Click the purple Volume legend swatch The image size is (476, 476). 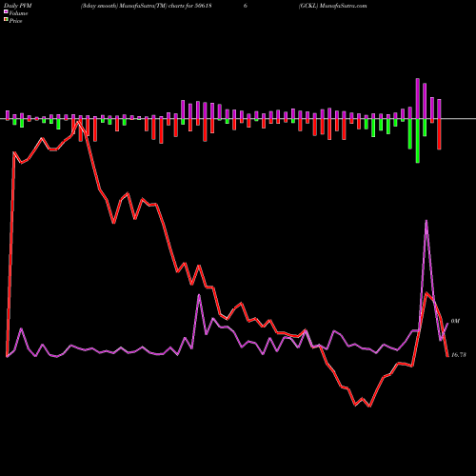click(6, 11)
